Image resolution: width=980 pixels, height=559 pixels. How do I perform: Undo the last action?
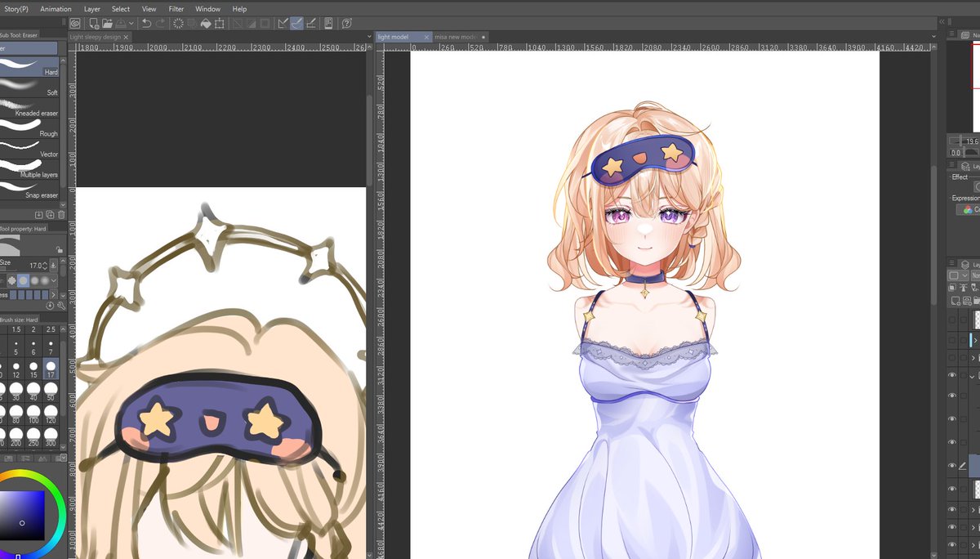click(147, 24)
